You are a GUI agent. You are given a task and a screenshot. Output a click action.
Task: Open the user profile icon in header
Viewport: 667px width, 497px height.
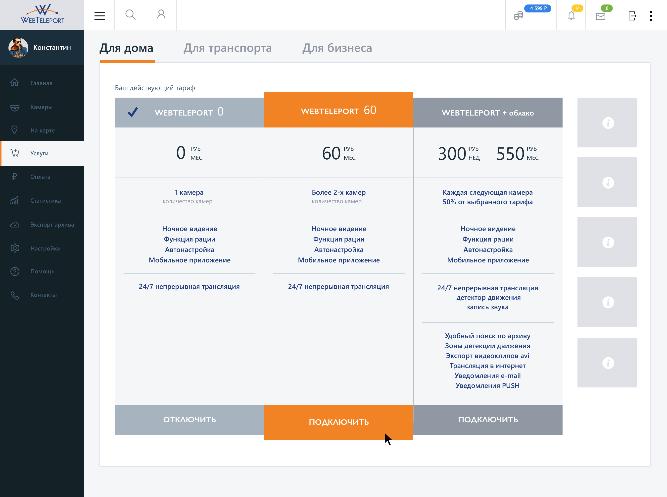click(161, 15)
